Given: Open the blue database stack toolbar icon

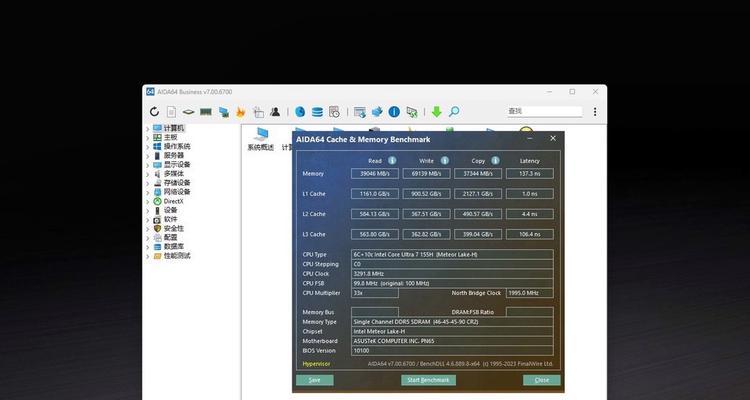Looking at the screenshot, I should 317,112.
